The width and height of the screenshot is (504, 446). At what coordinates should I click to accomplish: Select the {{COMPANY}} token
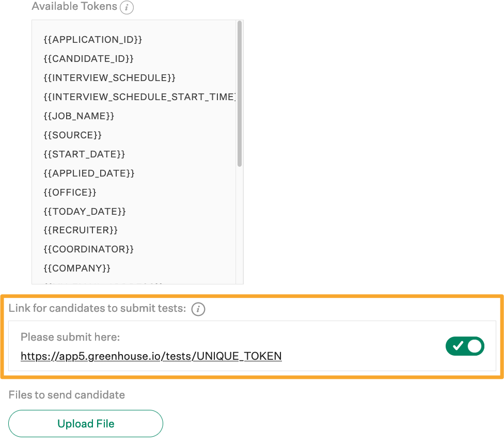point(77,268)
